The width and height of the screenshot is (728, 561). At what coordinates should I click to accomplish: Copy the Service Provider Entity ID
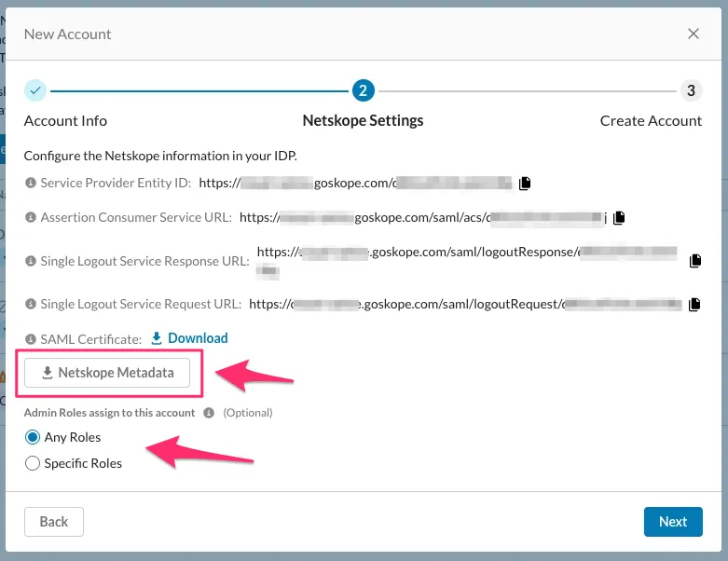pos(525,184)
